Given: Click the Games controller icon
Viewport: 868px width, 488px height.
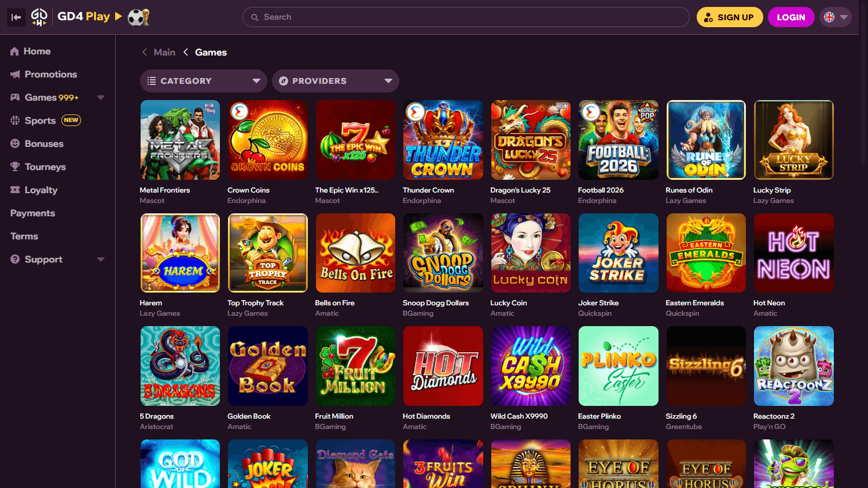Looking at the screenshot, I should tap(15, 98).
